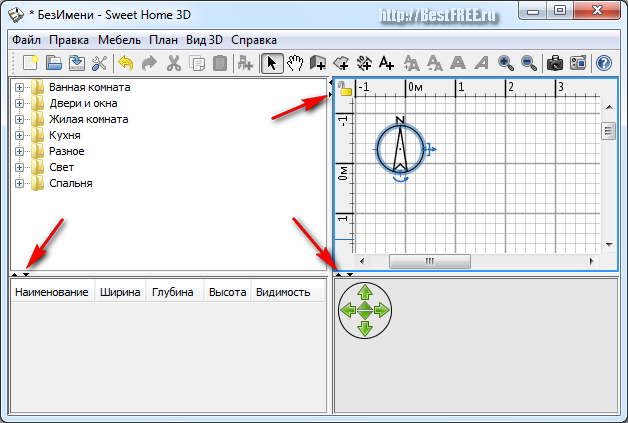Choose the Add text tool
The width and height of the screenshot is (628, 423).
tap(386, 63)
